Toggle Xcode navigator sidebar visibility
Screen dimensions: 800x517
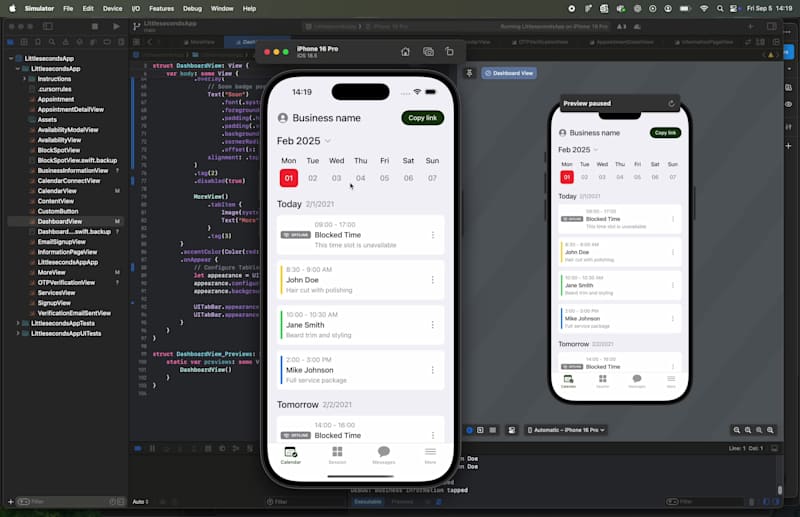pos(48,26)
